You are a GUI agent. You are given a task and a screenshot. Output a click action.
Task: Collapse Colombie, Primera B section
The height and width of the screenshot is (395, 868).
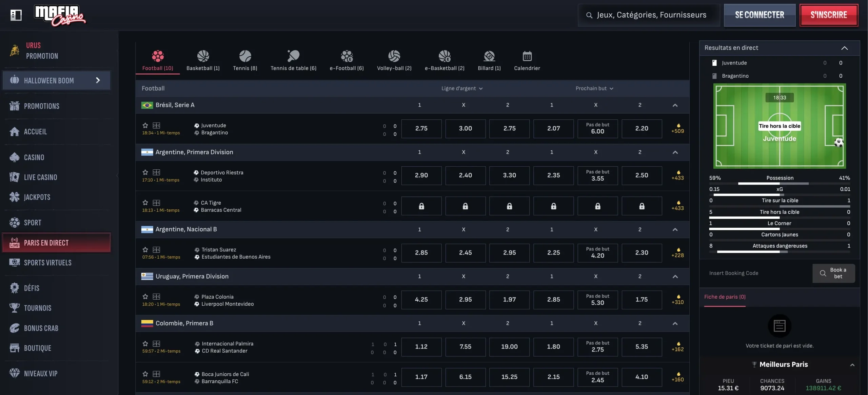[675, 323]
